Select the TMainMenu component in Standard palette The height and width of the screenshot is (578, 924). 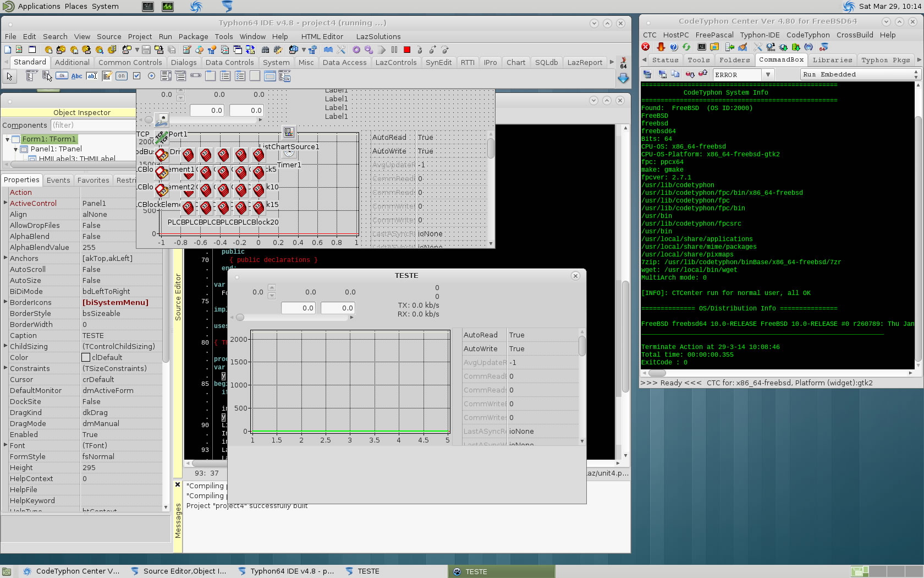tap(32, 76)
